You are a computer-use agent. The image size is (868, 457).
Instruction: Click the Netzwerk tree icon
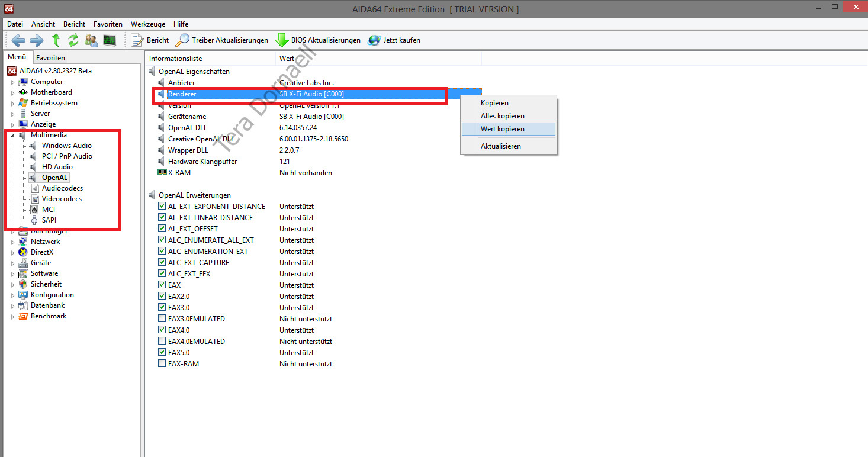point(23,242)
